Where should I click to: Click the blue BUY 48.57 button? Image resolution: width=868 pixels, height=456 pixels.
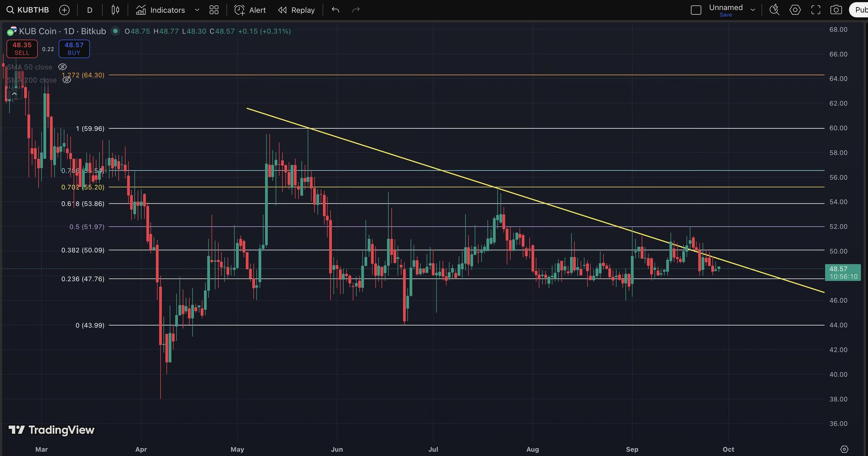coord(74,49)
